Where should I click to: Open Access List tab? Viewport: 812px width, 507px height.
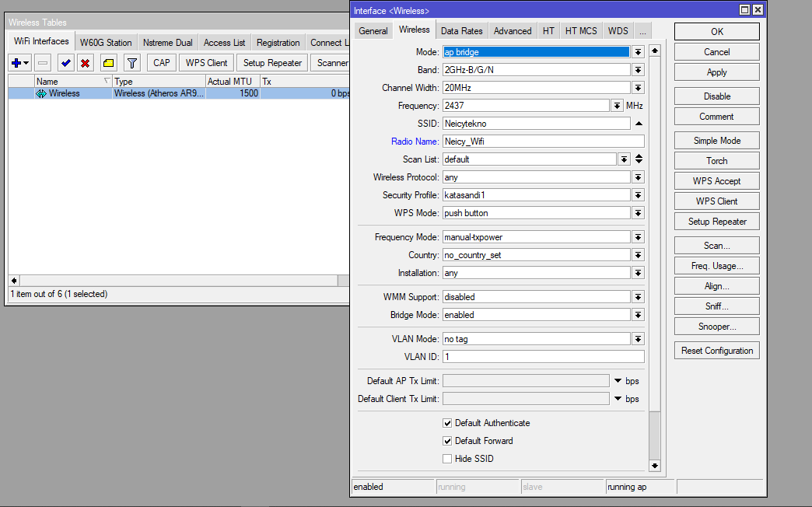[x=224, y=43]
